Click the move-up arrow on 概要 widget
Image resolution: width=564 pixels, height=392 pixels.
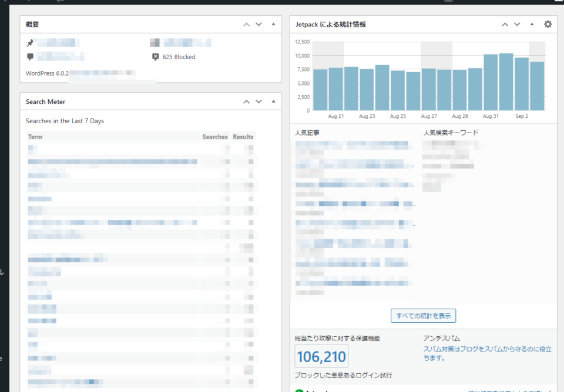click(x=246, y=24)
